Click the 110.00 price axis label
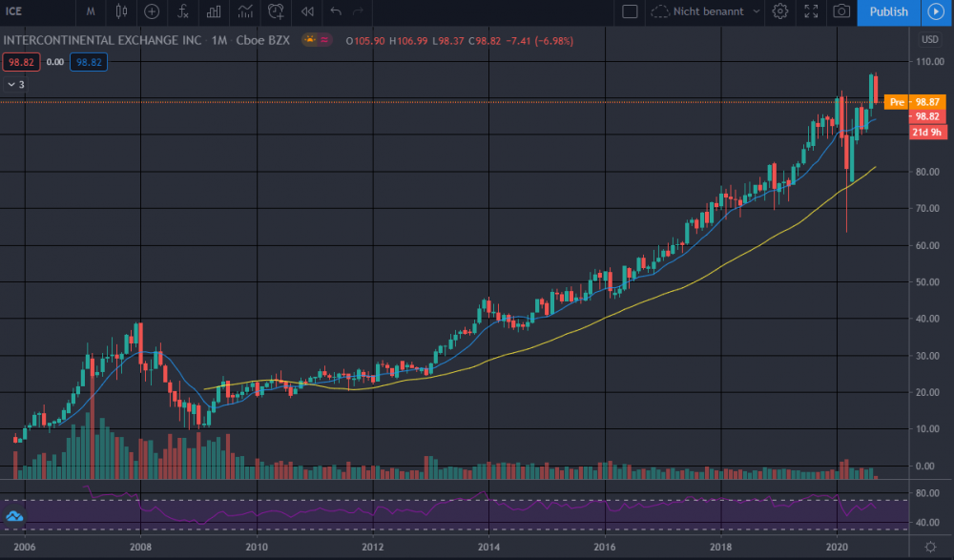This screenshot has width=954, height=560. (929, 61)
